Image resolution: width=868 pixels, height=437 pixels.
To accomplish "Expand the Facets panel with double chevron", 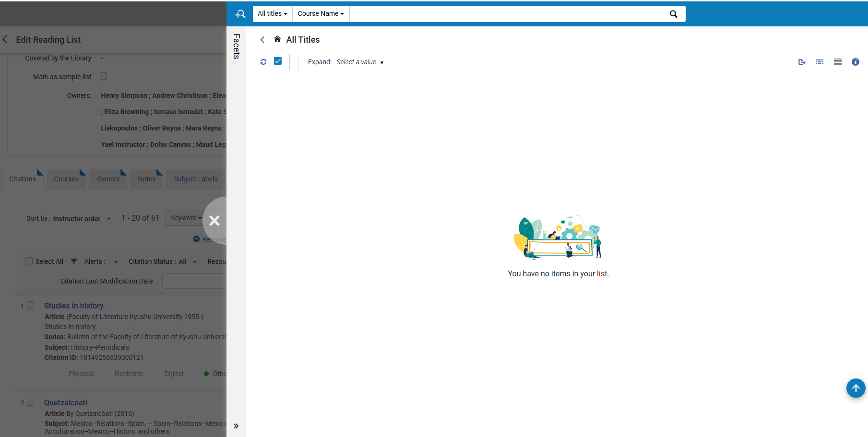I will pyautogui.click(x=236, y=426).
